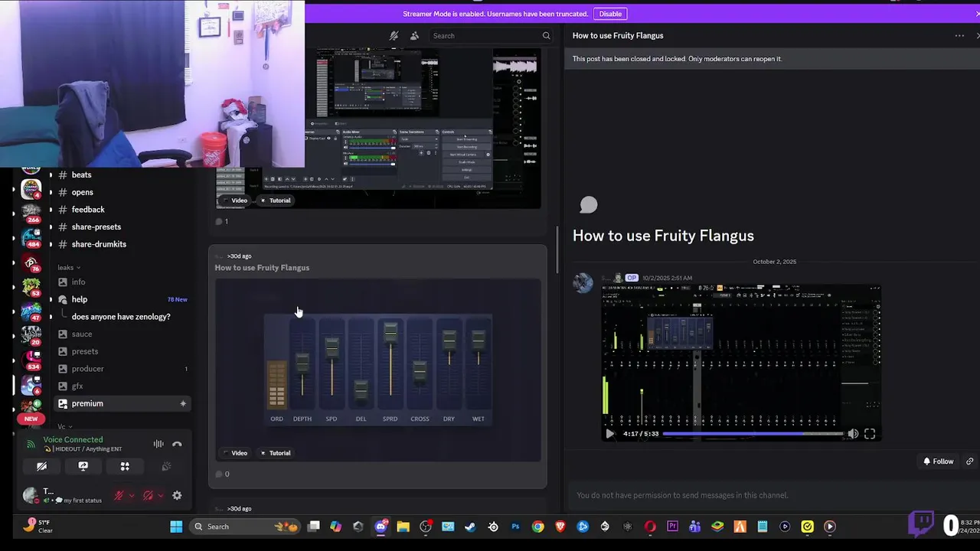Open Google Chrome from taskbar
Screen dimensions: 980x551
pos(537,527)
